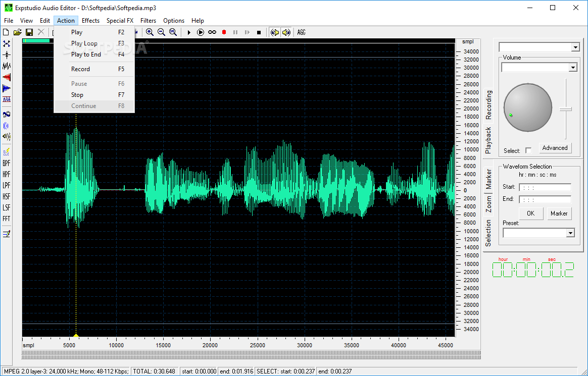Select the FFT filter sidebar button
This screenshot has height=376, width=588.
pyautogui.click(x=7, y=219)
